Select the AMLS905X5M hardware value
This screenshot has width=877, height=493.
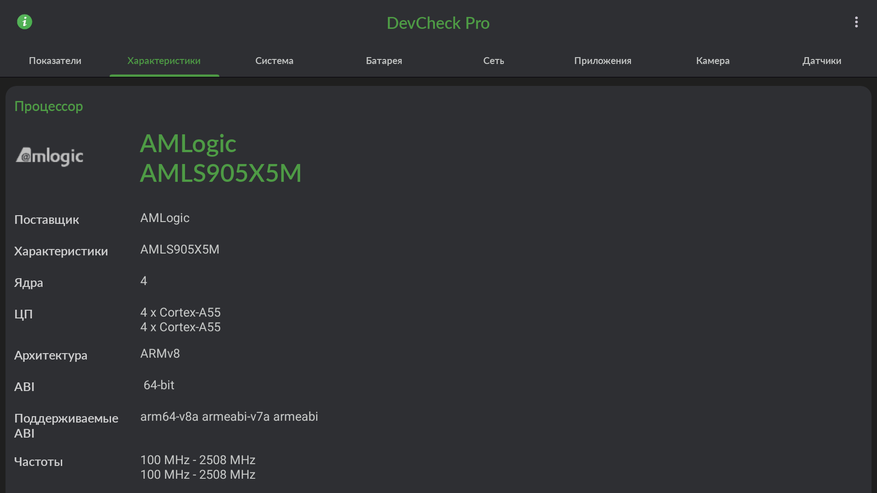click(x=180, y=250)
